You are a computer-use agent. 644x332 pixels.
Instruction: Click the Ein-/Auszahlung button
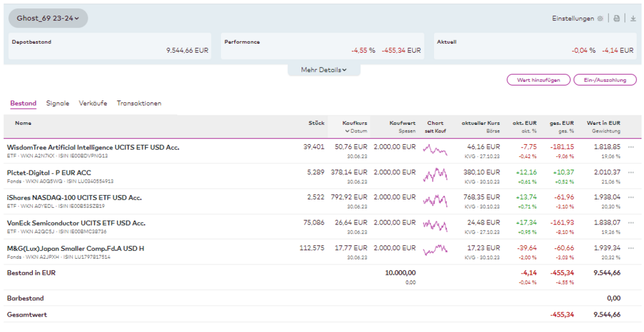605,80
